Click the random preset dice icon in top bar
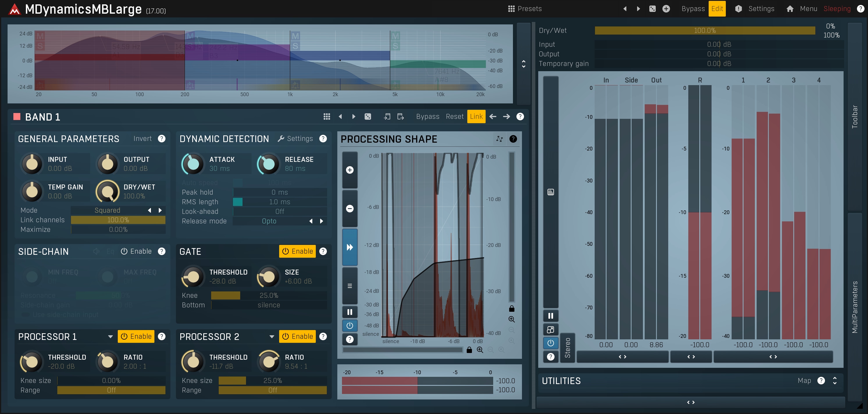The width and height of the screenshot is (868, 414). click(652, 9)
